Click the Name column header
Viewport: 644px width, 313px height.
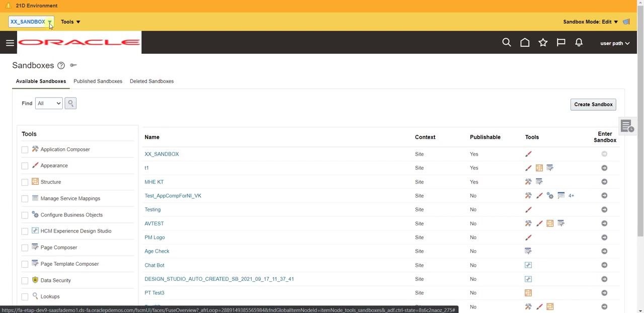click(152, 137)
